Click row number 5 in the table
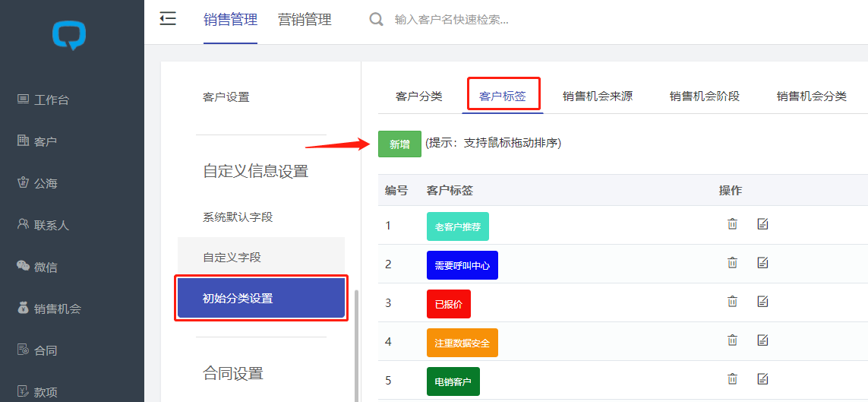 pos(388,381)
